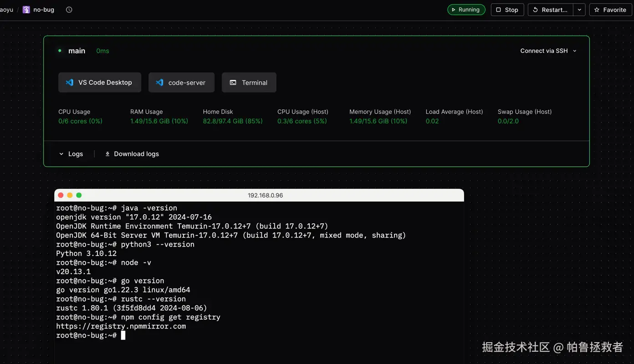The width and height of the screenshot is (634, 364).
Task: Click the rustc 1.80.1 output line
Action: [132, 308]
